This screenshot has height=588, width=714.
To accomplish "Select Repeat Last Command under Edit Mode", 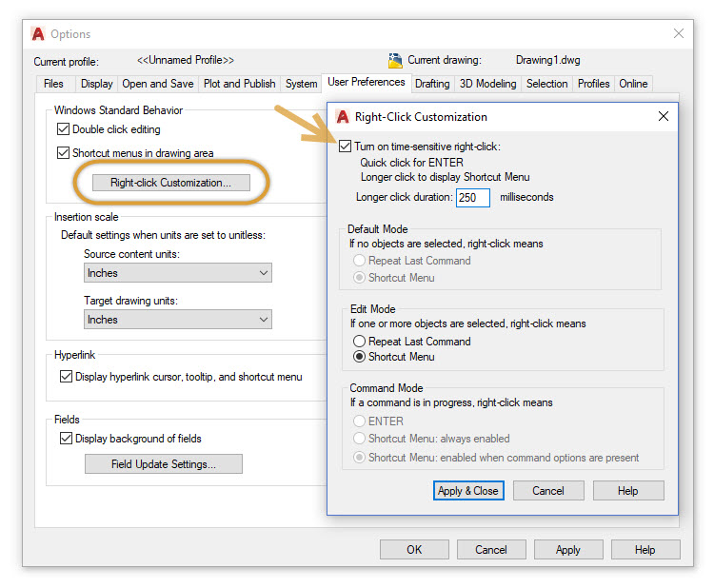I will pyautogui.click(x=359, y=342).
